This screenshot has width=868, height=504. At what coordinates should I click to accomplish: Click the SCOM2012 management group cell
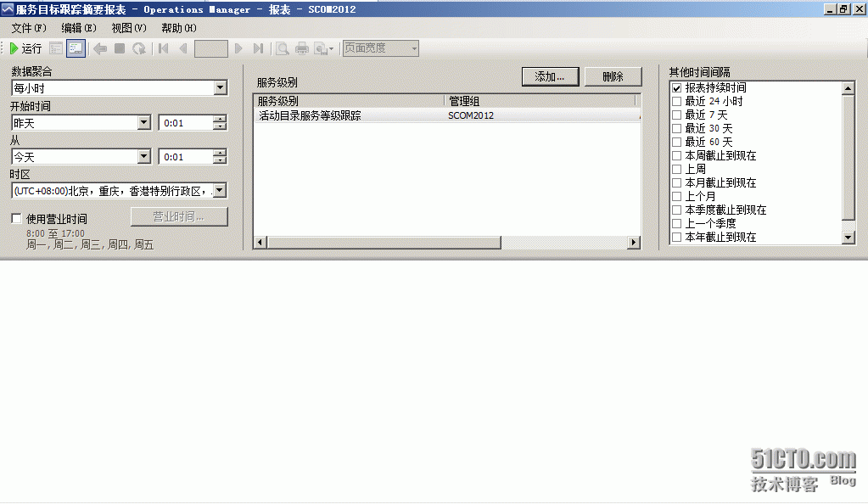tap(471, 115)
